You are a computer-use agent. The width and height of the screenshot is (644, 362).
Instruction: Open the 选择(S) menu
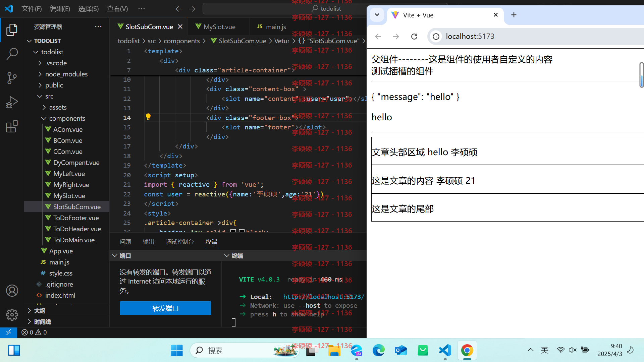click(x=89, y=9)
